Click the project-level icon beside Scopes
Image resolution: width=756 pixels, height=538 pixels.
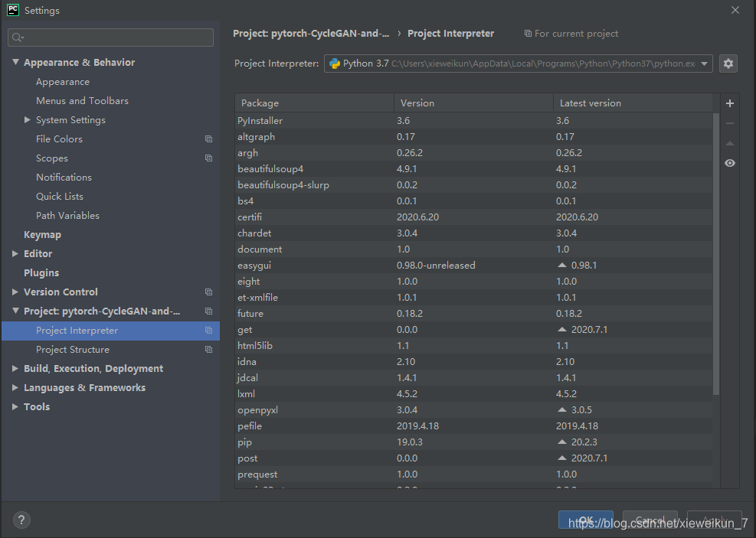pyautogui.click(x=208, y=158)
